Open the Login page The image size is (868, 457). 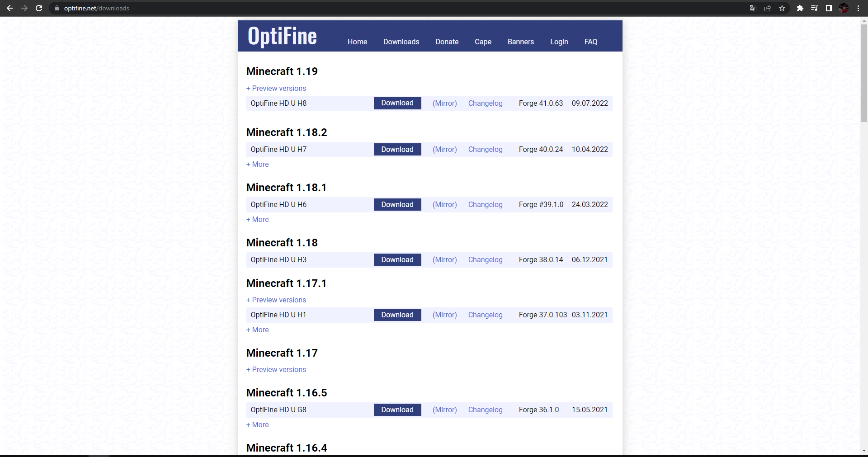[559, 42]
